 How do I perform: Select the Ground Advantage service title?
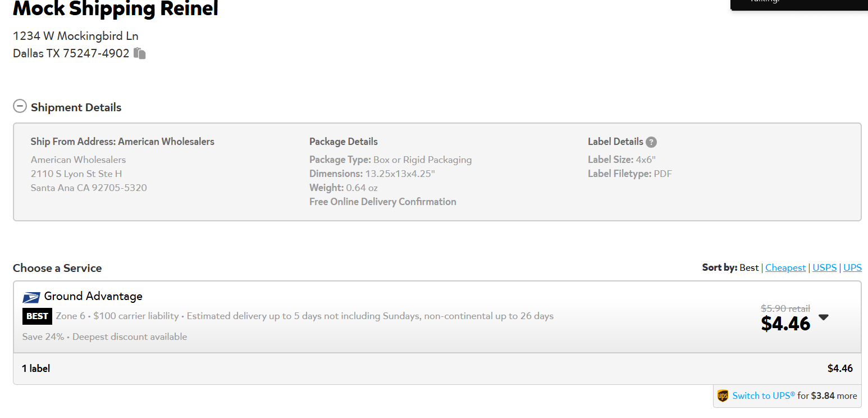tap(93, 296)
